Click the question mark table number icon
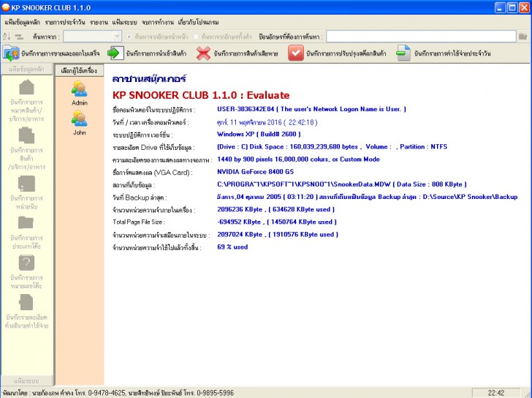The image size is (532, 398). click(x=26, y=263)
